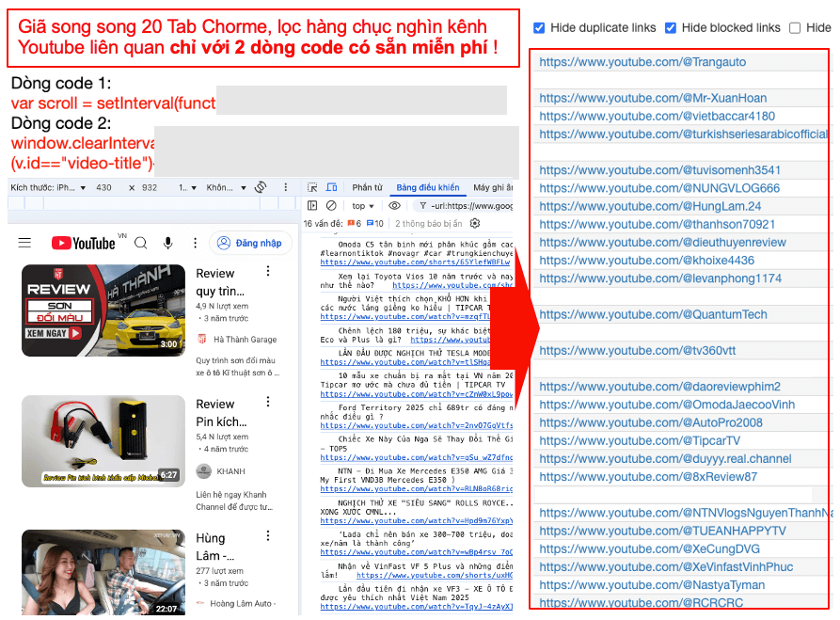The image size is (840, 620).
Task: Open the @dieuthuyenreview channel link
Action: click(x=662, y=242)
